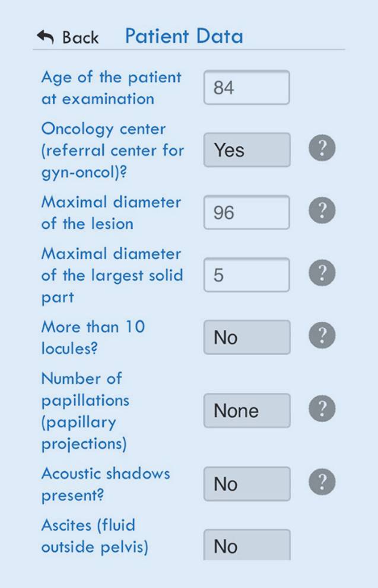Click the patient age input field

(x=247, y=88)
